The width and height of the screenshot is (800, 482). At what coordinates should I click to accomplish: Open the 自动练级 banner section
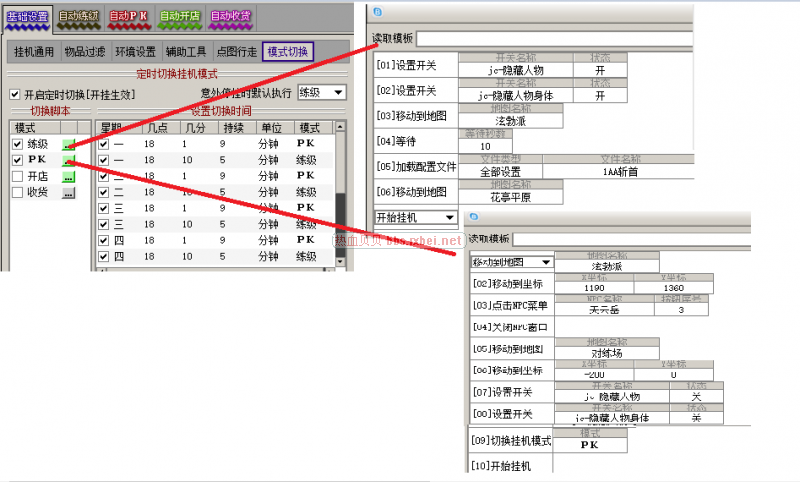(x=78, y=16)
